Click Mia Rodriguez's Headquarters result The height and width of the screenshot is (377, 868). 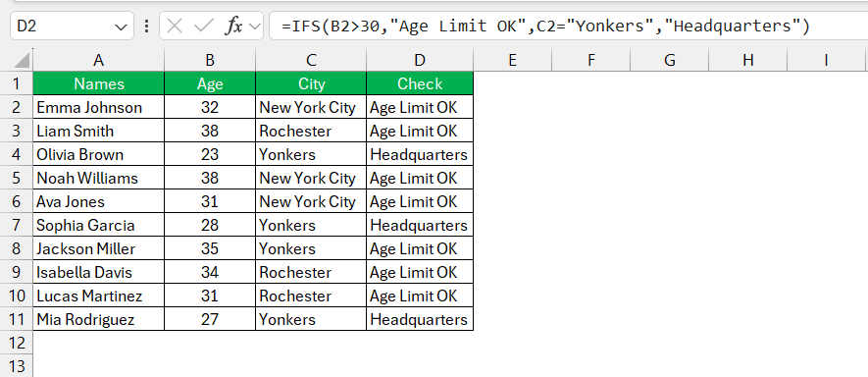click(420, 319)
